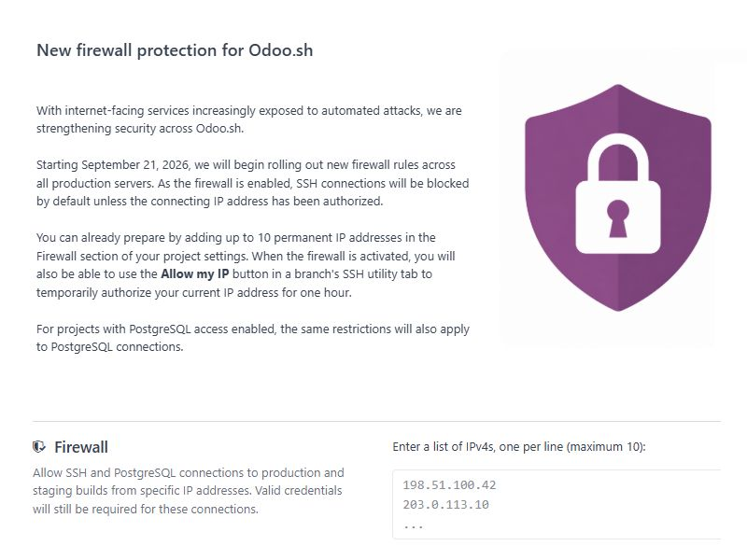Click the padlock's curved shackle
Viewport: 747px width, 560px height.
click(618, 157)
